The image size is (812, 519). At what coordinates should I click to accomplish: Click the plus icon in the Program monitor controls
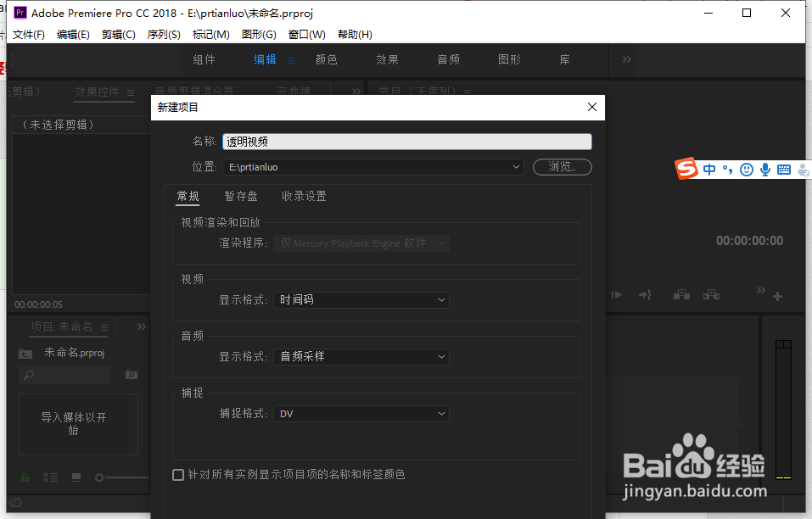[x=777, y=295]
